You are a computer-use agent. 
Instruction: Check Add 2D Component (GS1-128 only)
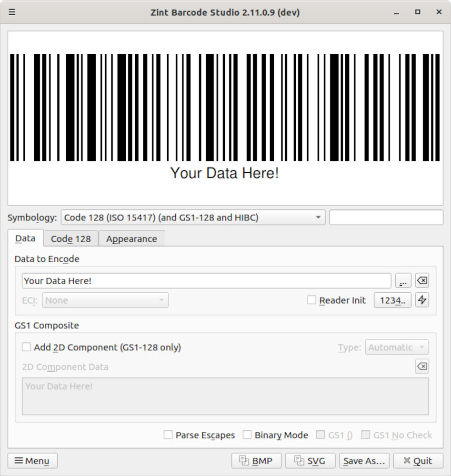[26, 347]
